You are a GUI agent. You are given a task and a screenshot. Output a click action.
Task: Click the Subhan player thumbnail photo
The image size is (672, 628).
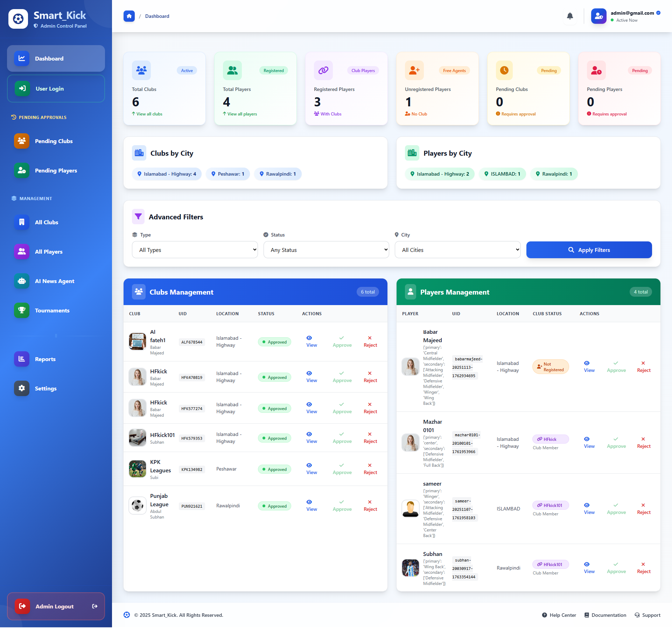(410, 568)
